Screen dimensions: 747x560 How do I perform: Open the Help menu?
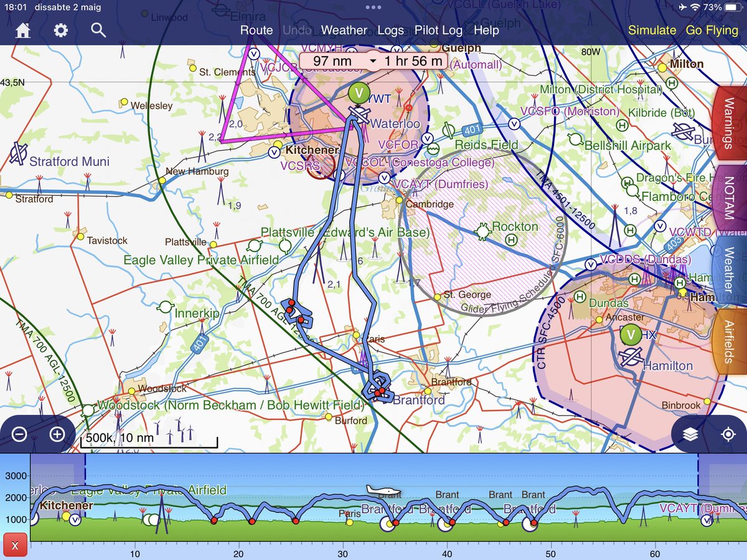click(x=486, y=30)
